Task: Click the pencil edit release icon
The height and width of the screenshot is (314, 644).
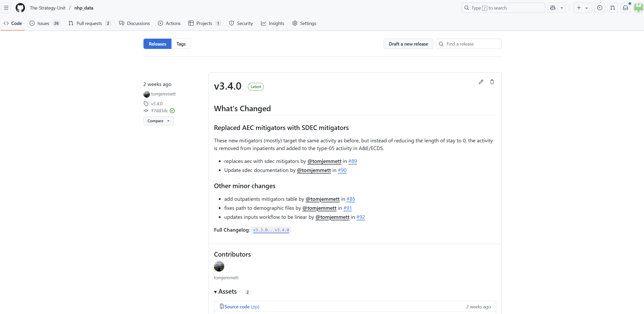Action: click(481, 82)
